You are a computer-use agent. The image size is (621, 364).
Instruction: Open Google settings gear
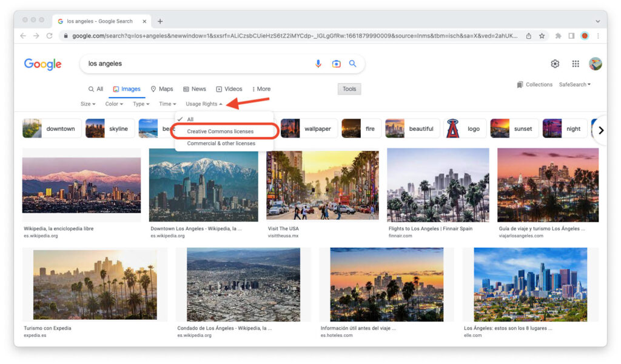[555, 64]
